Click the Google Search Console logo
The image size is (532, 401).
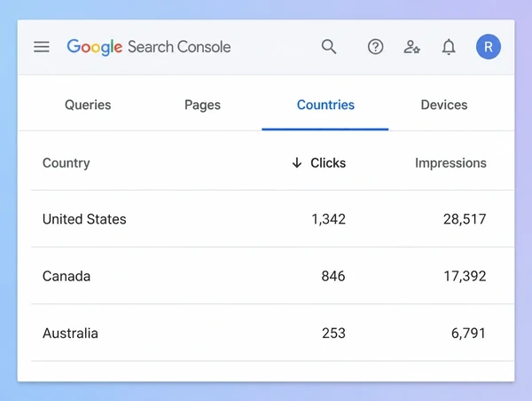149,47
